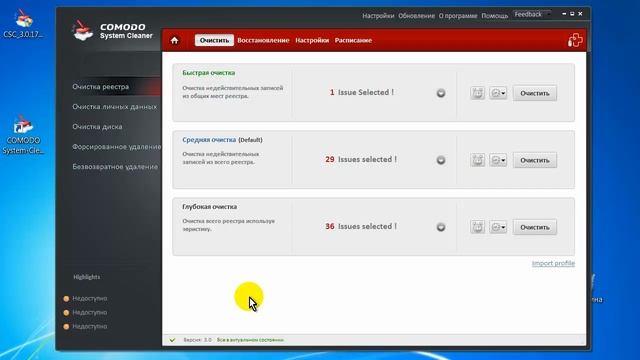This screenshot has width=640, height=360.
Task: Maximize the Comodo System Cleaner window
Action: (572, 14)
